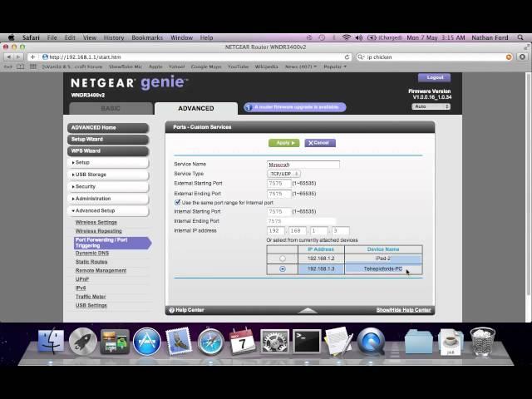Select radio button for 192.168.1.3 device
The height and width of the screenshot is (399, 532).
point(283,269)
